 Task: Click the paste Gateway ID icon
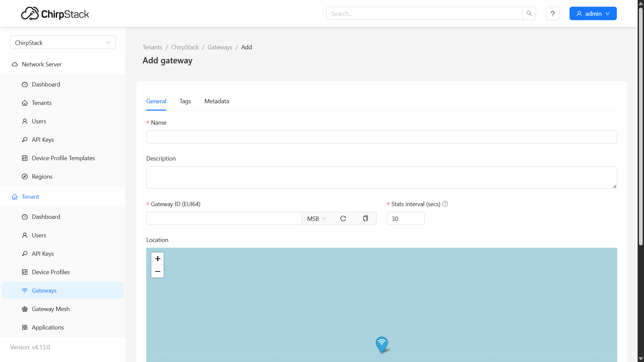tap(365, 219)
